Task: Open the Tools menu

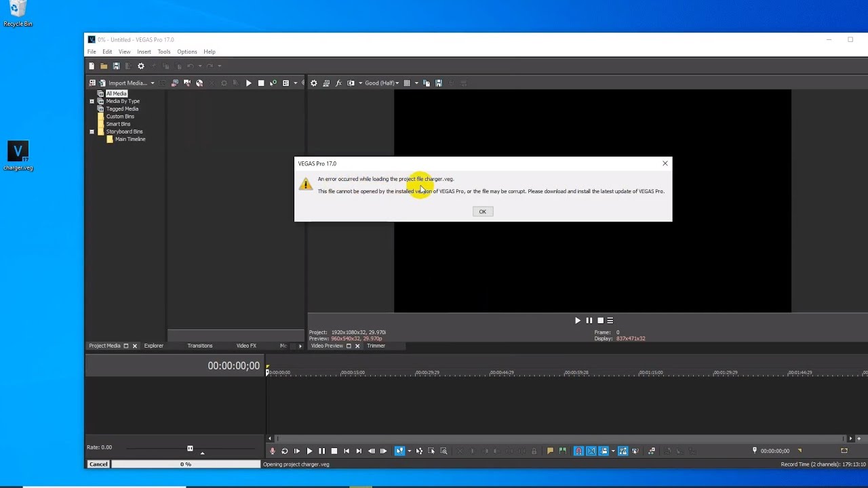Action: pos(164,52)
